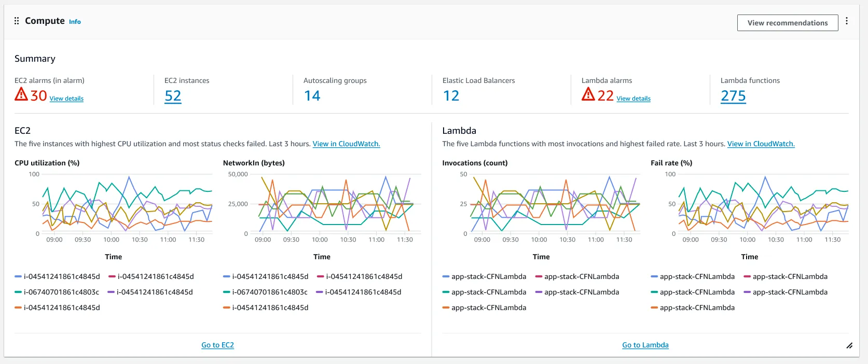This screenshot has width=868, height=364.
Task: Toggle purple app-stack-CFNLambda legend under Invocations chart
Action: click(577, 292)
